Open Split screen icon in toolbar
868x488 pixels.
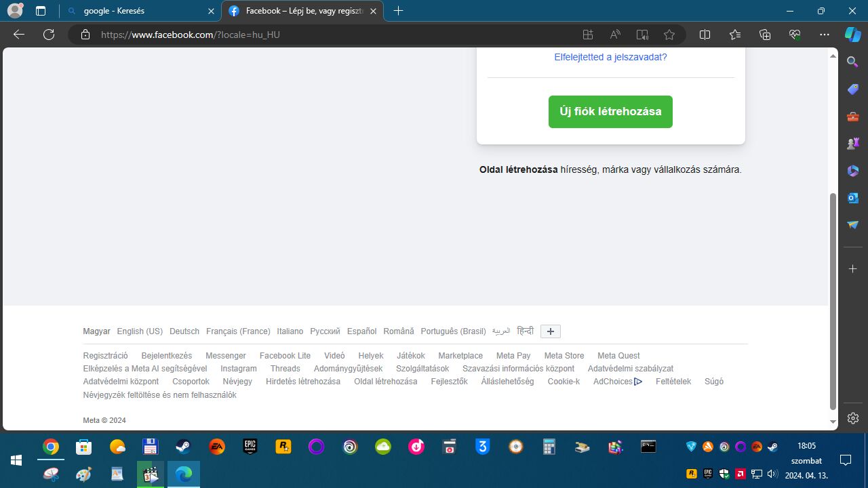pos(705,35)
